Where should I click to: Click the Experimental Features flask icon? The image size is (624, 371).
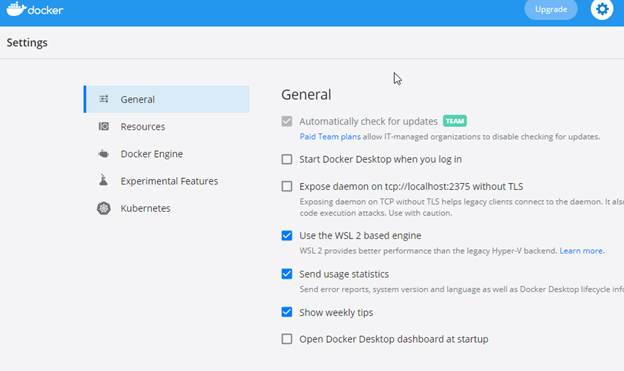(x=103, y=180)
